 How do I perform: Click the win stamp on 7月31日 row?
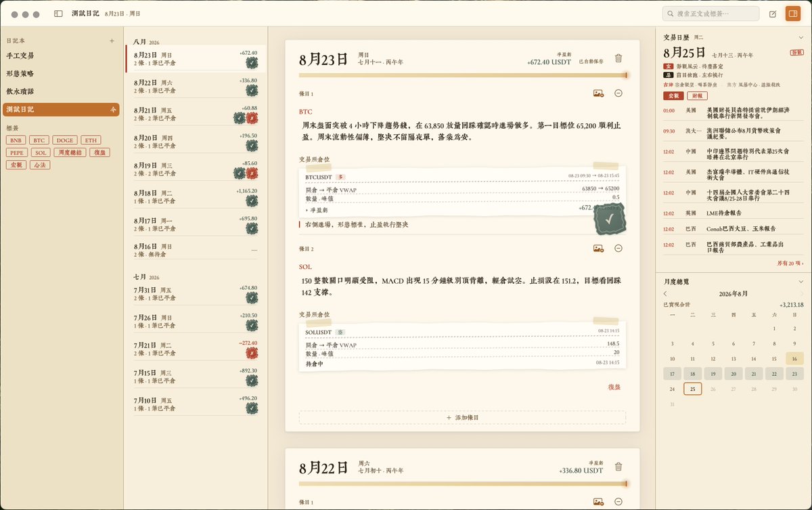point(252,297)
